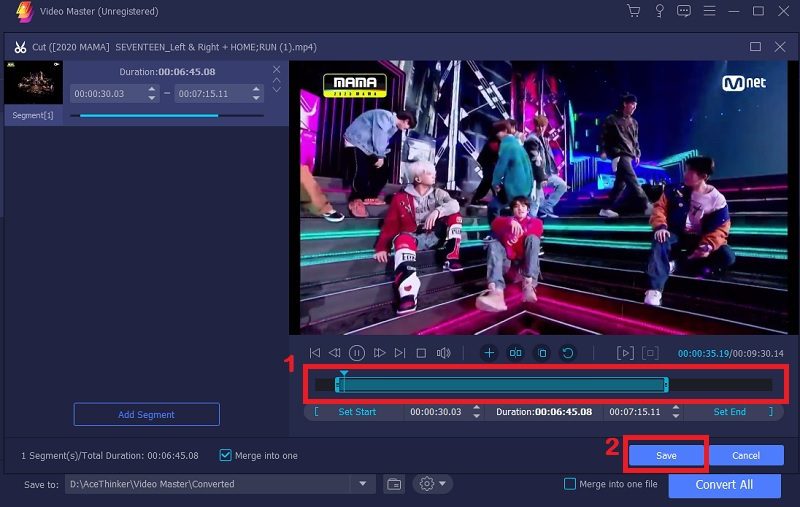Click Convert All button
This screenshot has height=507, width=800.
coord(724,485)
